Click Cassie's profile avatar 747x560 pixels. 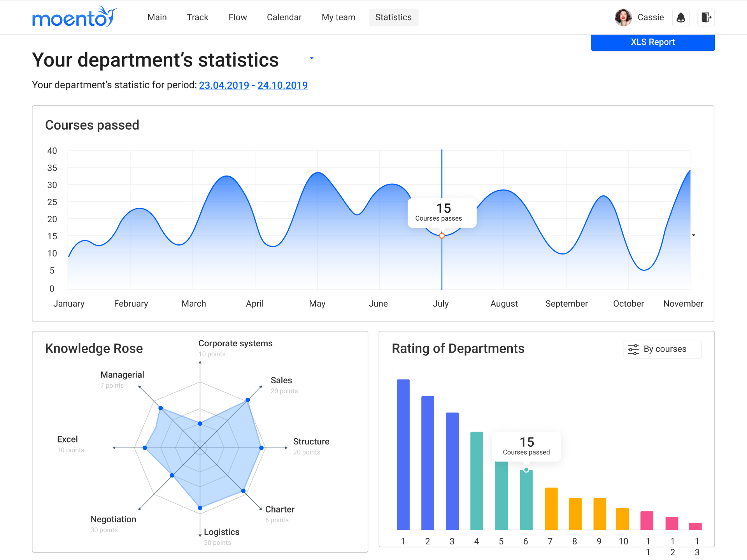[623, 18]
